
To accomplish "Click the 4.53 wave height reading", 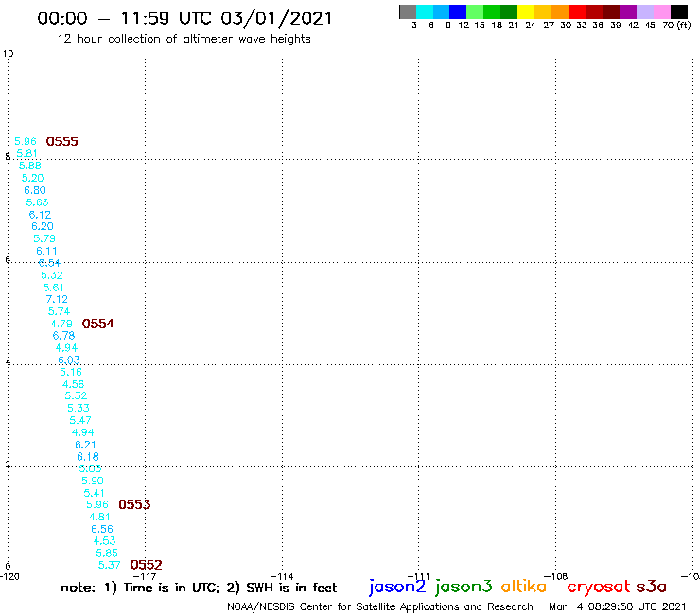I will [x=105, y=541].
